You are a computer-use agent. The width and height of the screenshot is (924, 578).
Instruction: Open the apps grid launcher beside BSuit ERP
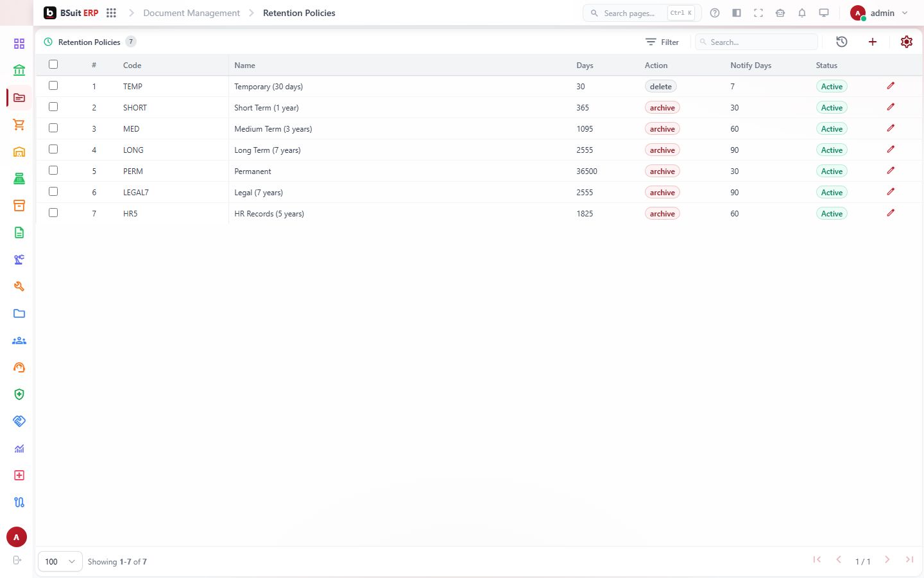[x=111, y=13]
